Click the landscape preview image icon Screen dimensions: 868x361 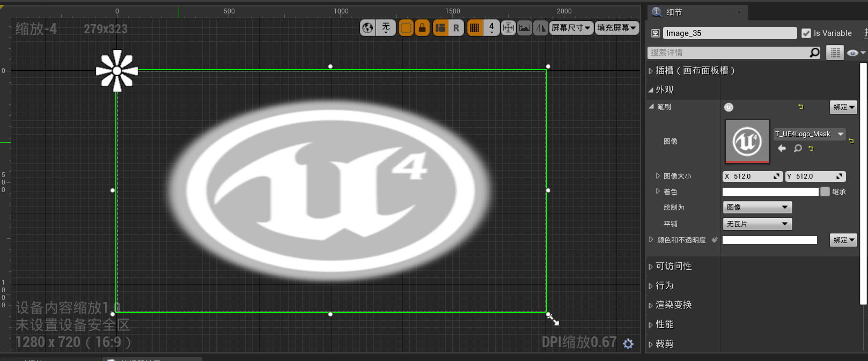pos(525,28)
